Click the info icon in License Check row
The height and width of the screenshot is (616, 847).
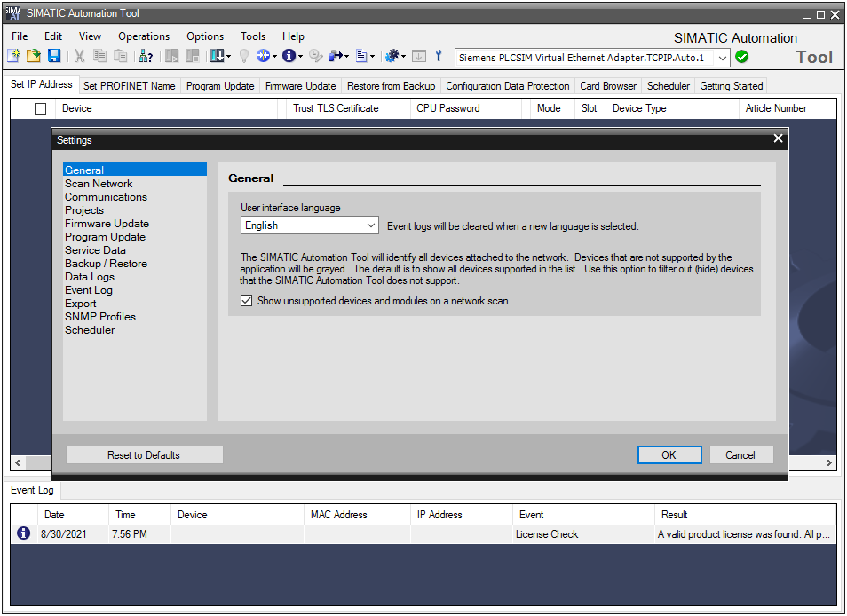click(23, 533)
